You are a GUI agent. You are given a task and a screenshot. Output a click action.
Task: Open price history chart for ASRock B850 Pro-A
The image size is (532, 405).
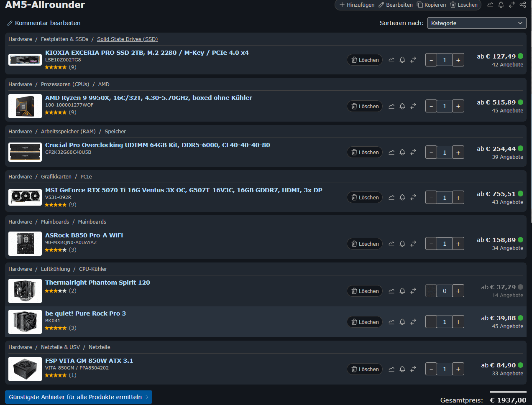[x=391, y=244]
